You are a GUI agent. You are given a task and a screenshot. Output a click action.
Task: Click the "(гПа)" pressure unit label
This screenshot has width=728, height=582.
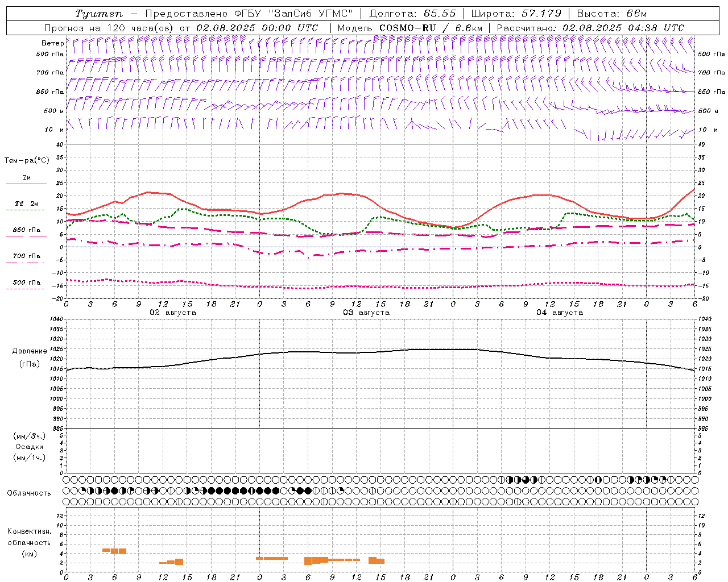click(28, 364)
